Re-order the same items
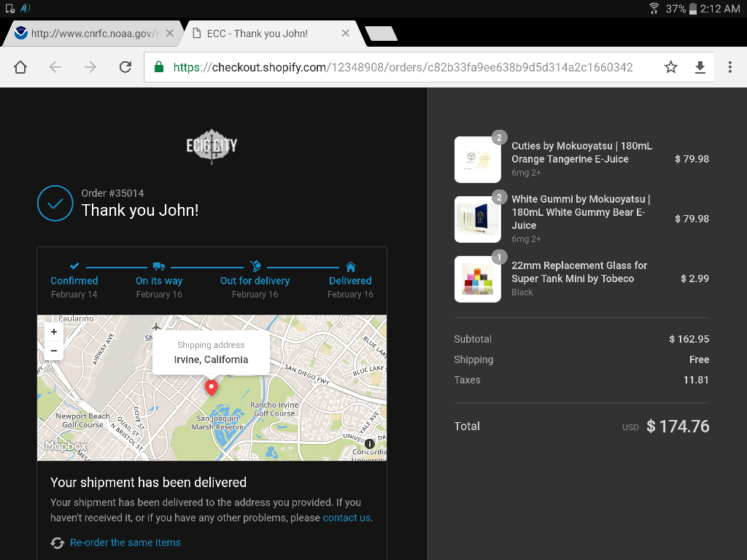 pos(125,542)
